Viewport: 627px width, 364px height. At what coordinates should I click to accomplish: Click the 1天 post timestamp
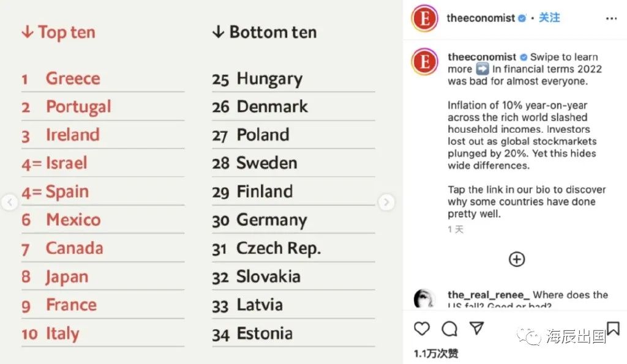click(456, 229)
